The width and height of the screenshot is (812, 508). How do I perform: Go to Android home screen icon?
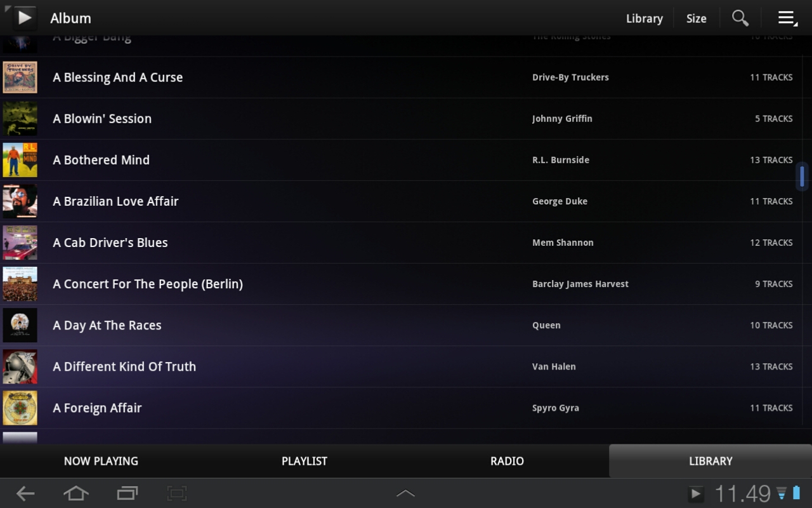pyautogui.click(x=75, y=493)
